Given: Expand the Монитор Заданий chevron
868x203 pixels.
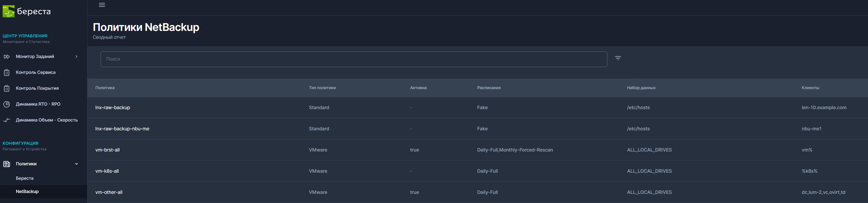Looking at the screenshot, I should click(77, 56).
